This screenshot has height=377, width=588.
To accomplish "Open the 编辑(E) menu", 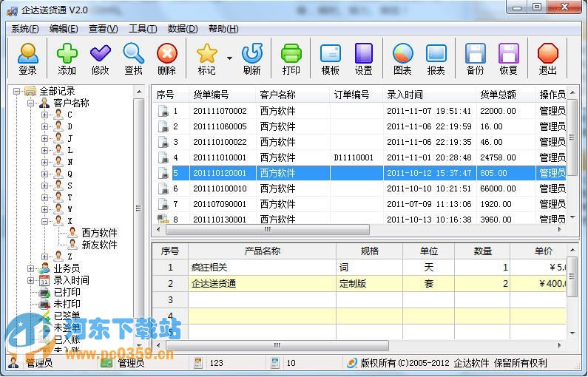I will [x=64, y=29].
